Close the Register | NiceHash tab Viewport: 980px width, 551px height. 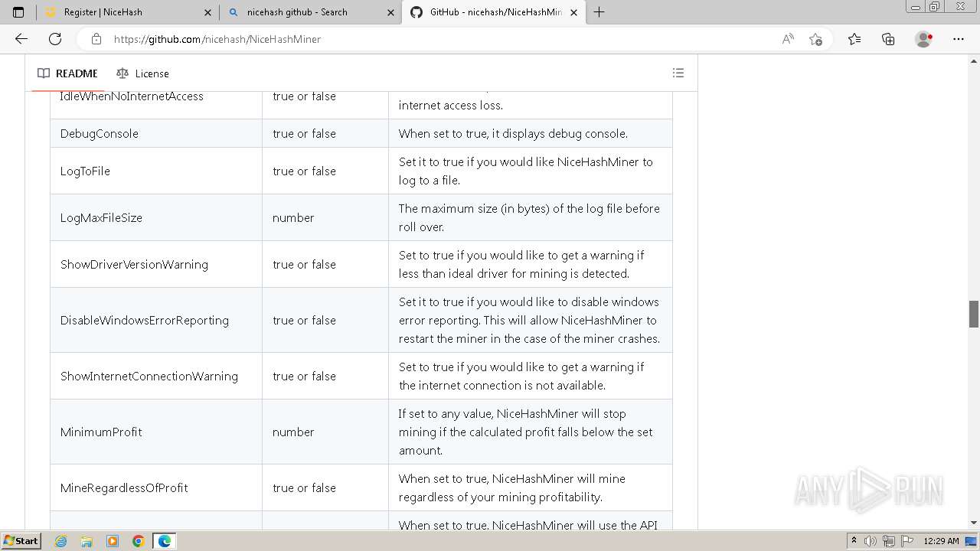click(x=208, y=12)
